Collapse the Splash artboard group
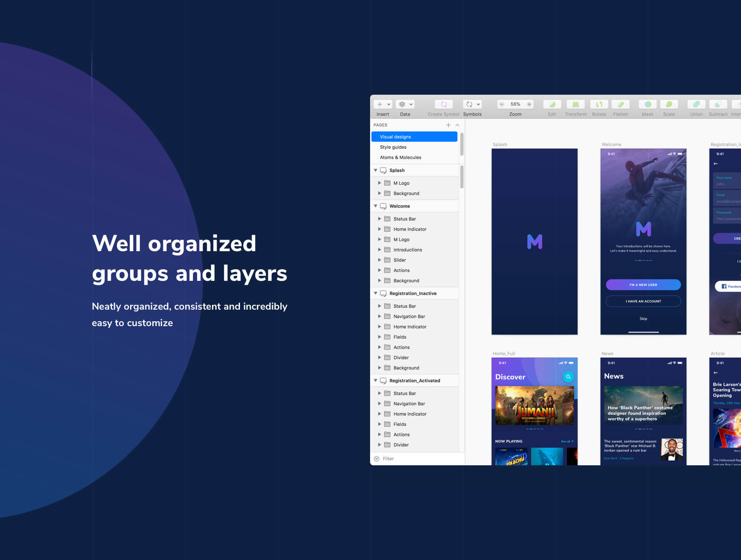The image size is (741, 560). (375, 170)
